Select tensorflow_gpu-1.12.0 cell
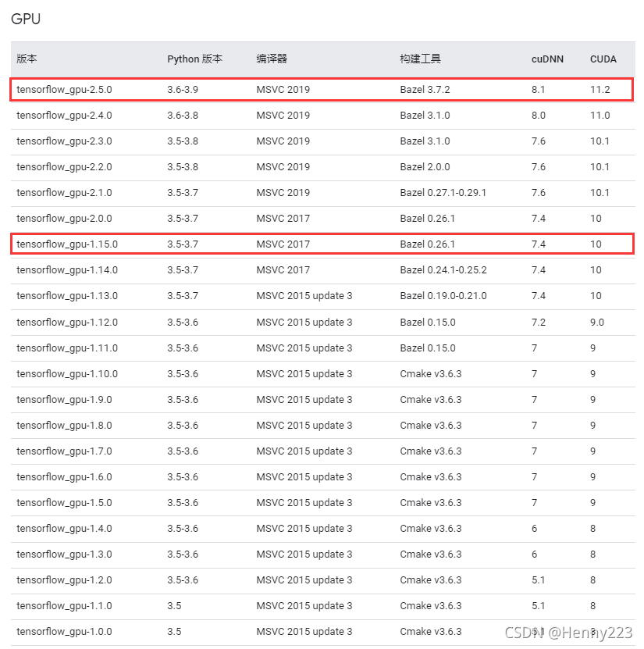The image size is (644, 649). point(67,323)
